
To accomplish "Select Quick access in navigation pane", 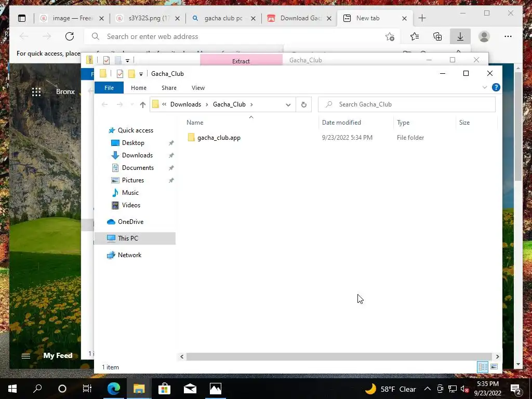I will (135, 130).
